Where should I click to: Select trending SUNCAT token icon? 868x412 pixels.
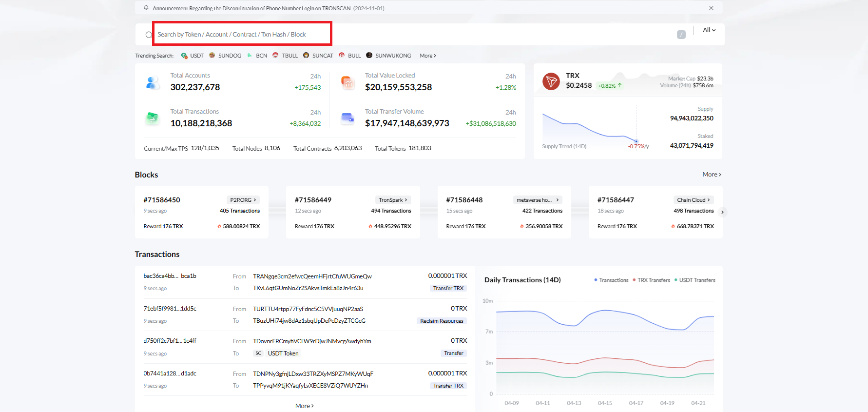[x=306, y=56]
